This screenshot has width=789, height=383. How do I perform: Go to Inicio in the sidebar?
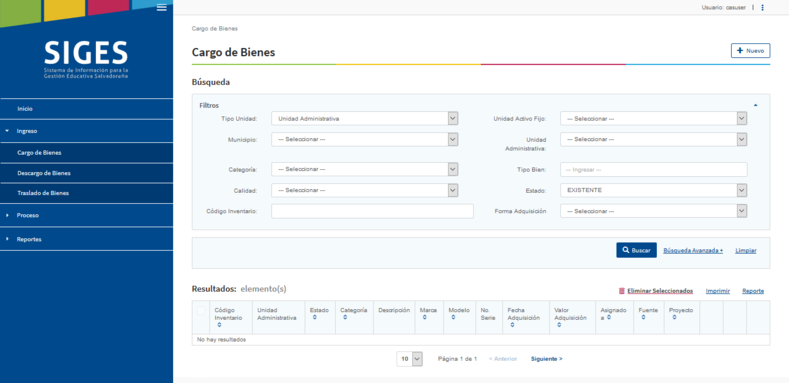tap(87, 109)
